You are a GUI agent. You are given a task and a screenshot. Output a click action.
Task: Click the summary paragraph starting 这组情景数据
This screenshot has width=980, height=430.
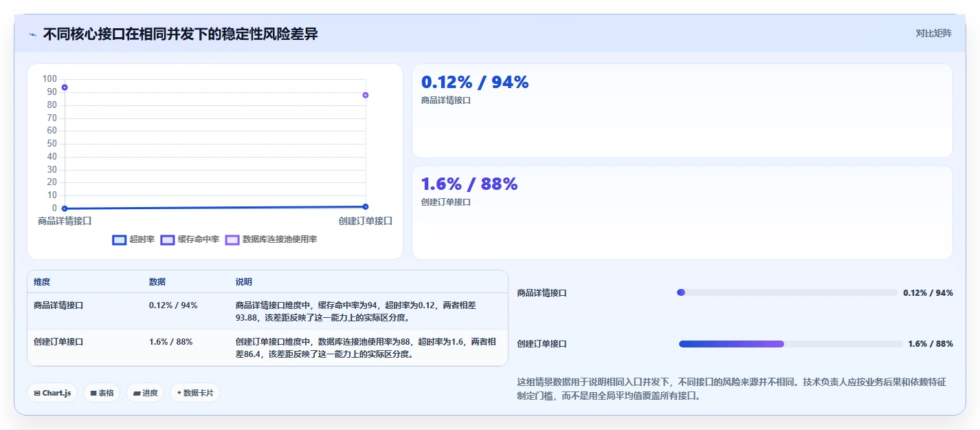coord(732,389)
